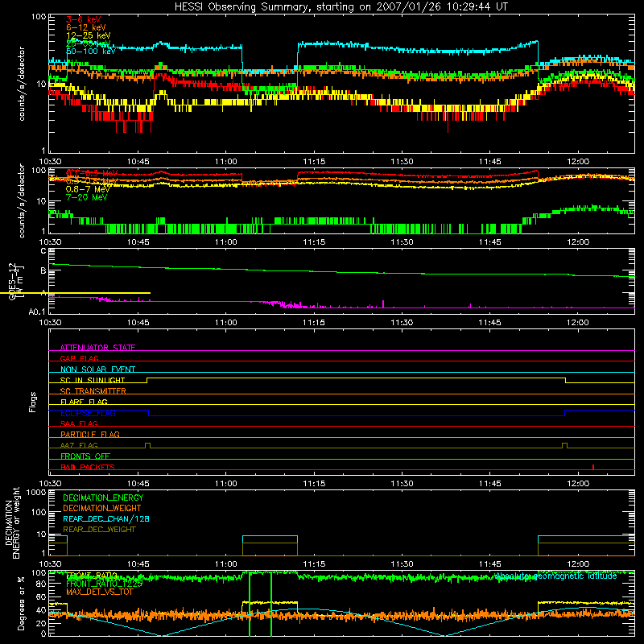
Task: Select the 6-12 keV legend label
Action: [86, 27]
